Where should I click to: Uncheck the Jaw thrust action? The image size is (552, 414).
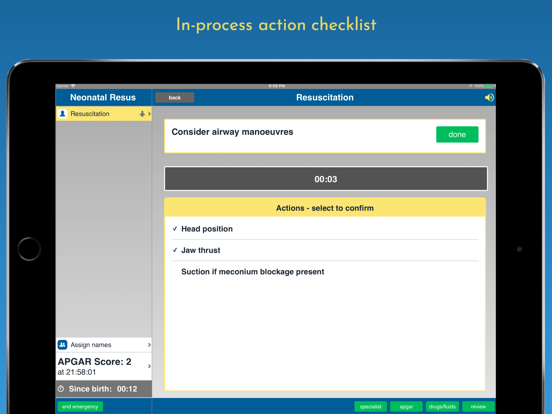pos(325,250)
